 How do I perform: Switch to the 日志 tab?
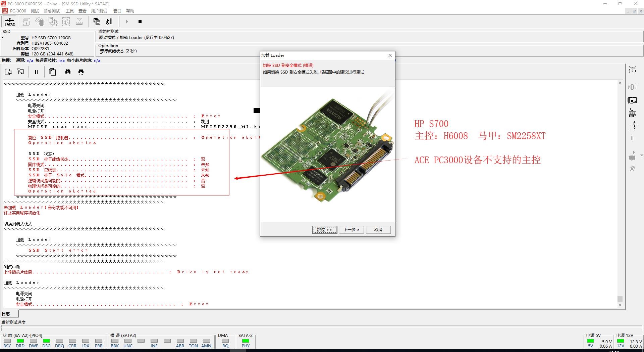[9, 314]
